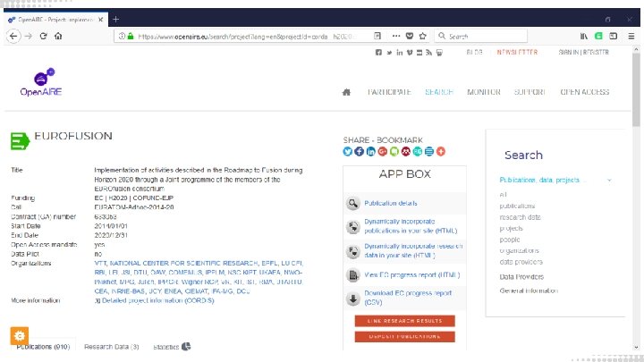Screen dimensions: 644x362
Task: Click SIGN IN | REGISTER
Action: tap(583, 52)
